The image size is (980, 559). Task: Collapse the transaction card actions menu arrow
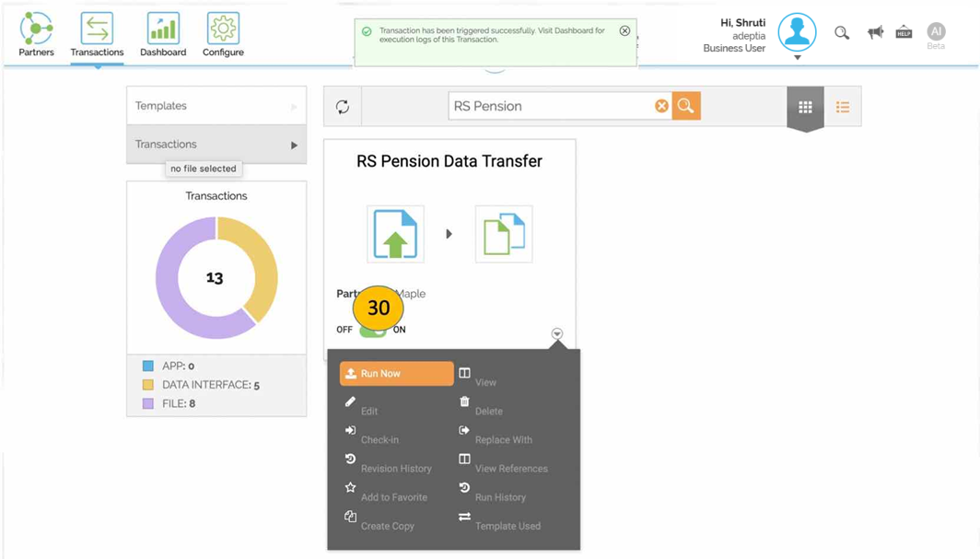tap(557, 333)
